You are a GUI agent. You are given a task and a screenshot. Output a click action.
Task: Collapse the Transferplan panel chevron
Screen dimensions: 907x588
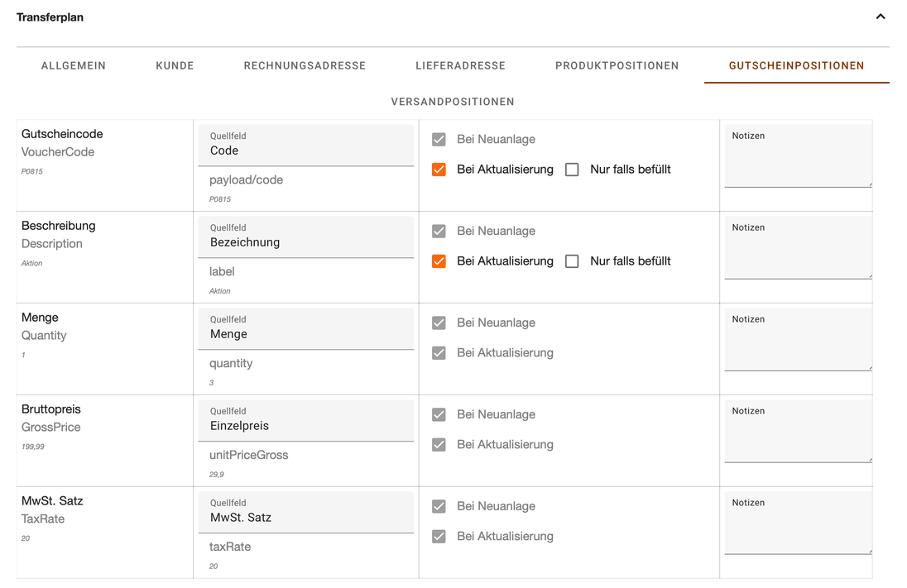pyautogui.click(x=880, y=17)
